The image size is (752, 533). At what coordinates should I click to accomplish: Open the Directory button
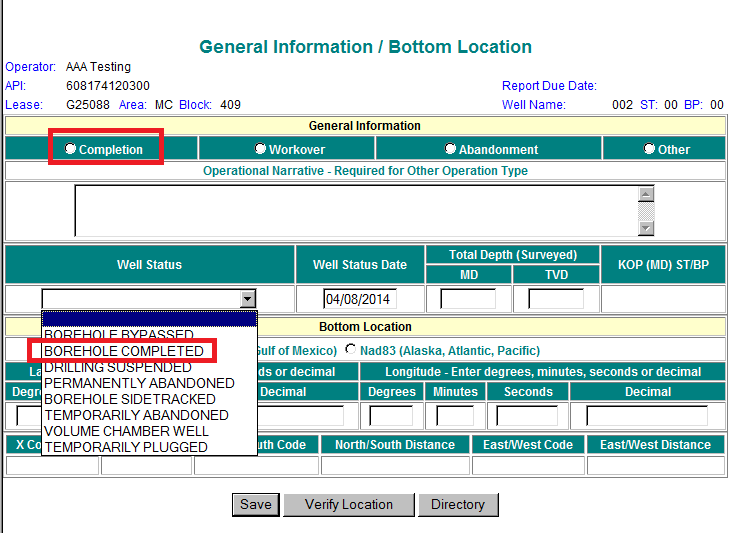(x=458, y=504)
